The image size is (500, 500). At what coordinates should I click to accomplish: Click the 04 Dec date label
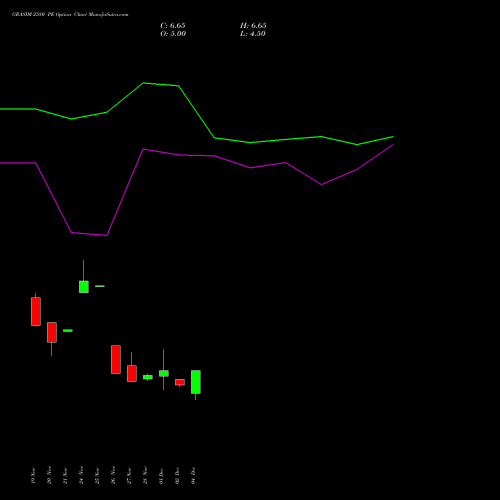[x=193, y=475]
